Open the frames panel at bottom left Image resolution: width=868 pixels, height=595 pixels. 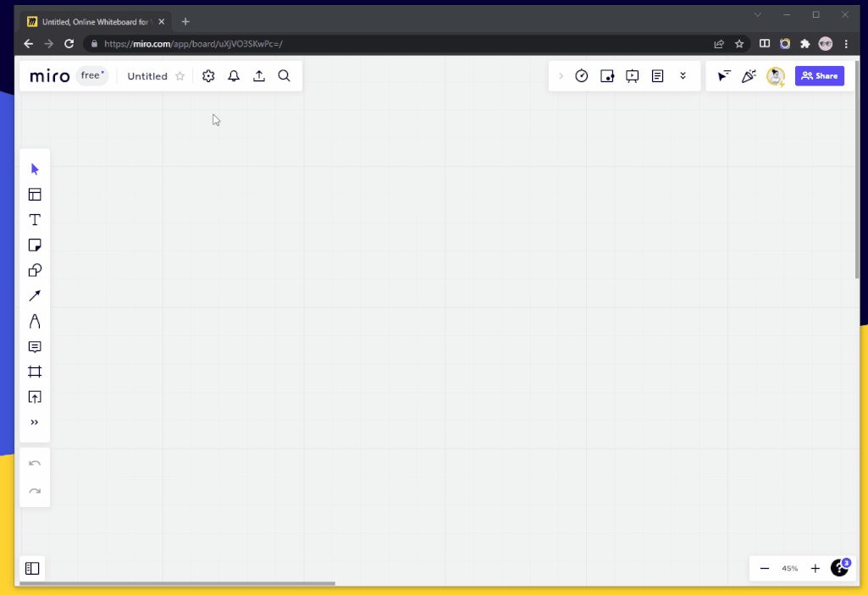coord(32,569)
